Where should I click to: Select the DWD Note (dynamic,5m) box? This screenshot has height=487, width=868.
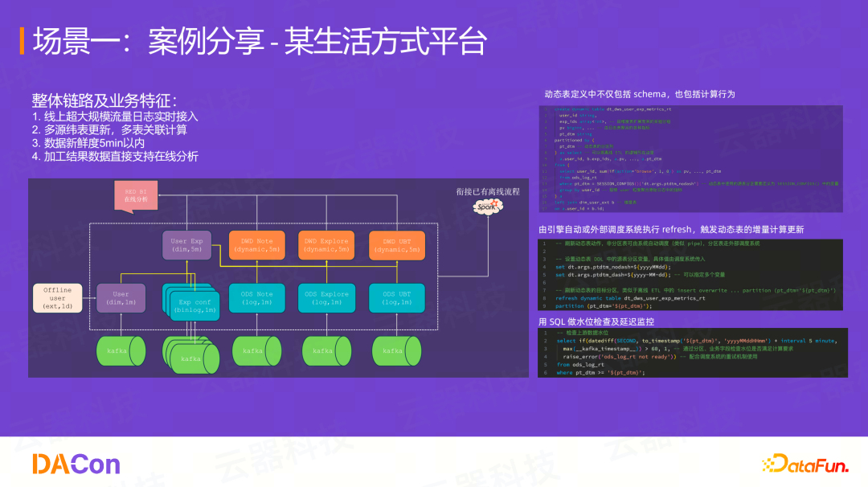point(257,245)
